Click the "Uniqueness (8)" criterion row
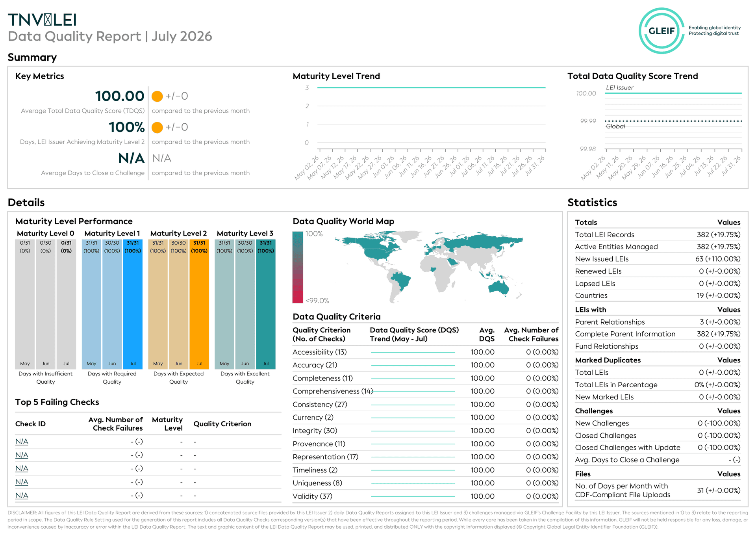 point(425,483)
